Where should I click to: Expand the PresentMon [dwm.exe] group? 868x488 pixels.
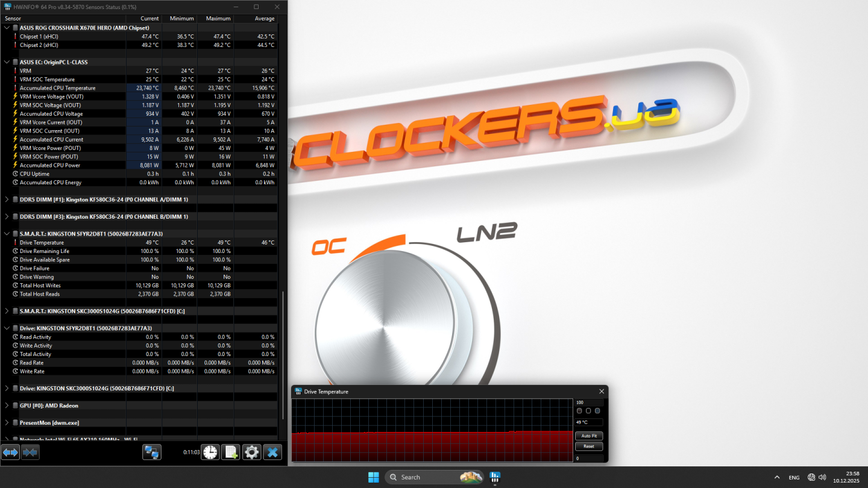pos(7,423)
